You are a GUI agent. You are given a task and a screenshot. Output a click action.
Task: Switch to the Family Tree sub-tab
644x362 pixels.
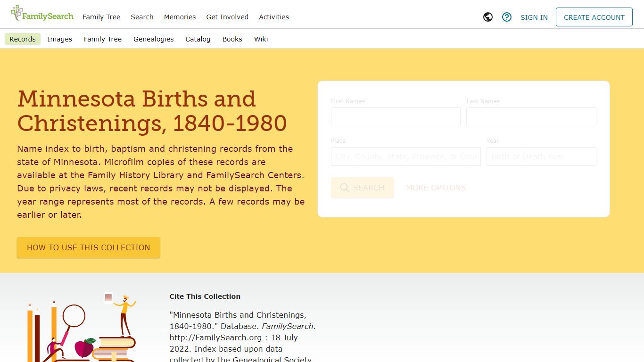(x=103, y=39)
